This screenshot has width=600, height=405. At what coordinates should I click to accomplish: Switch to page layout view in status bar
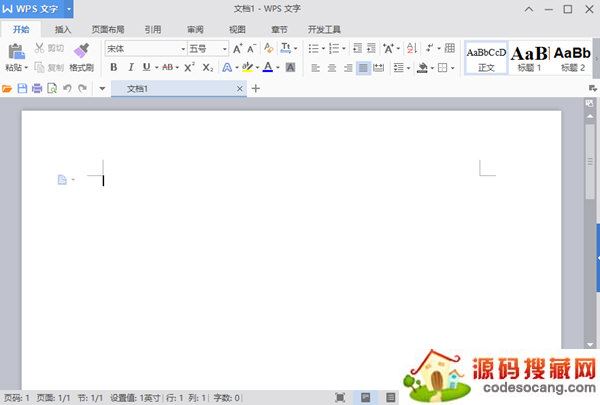[x=365, y=397]
